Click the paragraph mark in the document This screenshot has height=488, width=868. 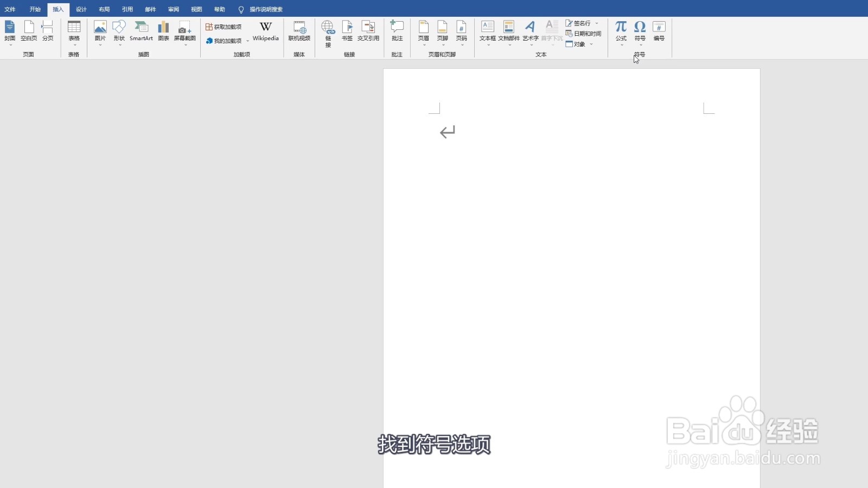[448, 132]
